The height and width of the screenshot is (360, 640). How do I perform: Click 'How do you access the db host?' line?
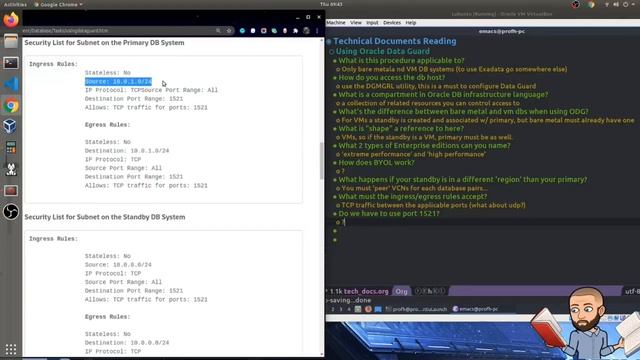point(391,78)
